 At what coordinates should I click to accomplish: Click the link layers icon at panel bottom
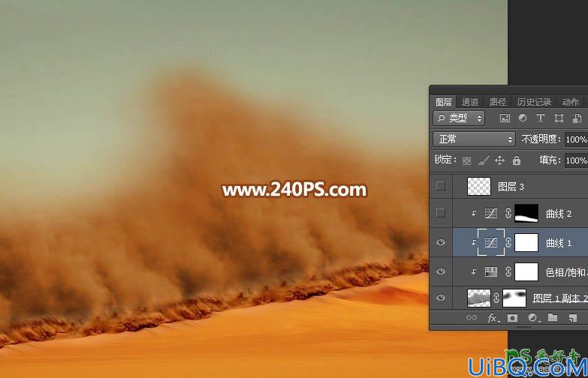[472, 318]
